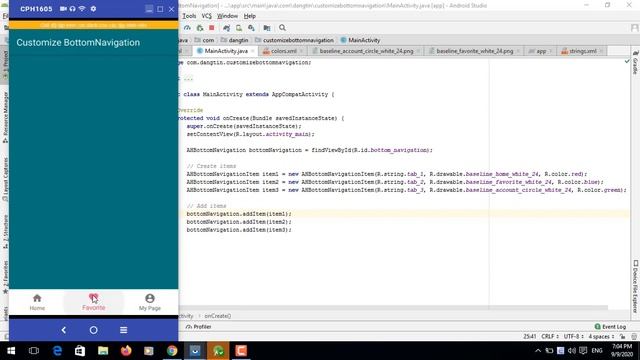
Task: Tap the Android home circle button
Action: 93,330
